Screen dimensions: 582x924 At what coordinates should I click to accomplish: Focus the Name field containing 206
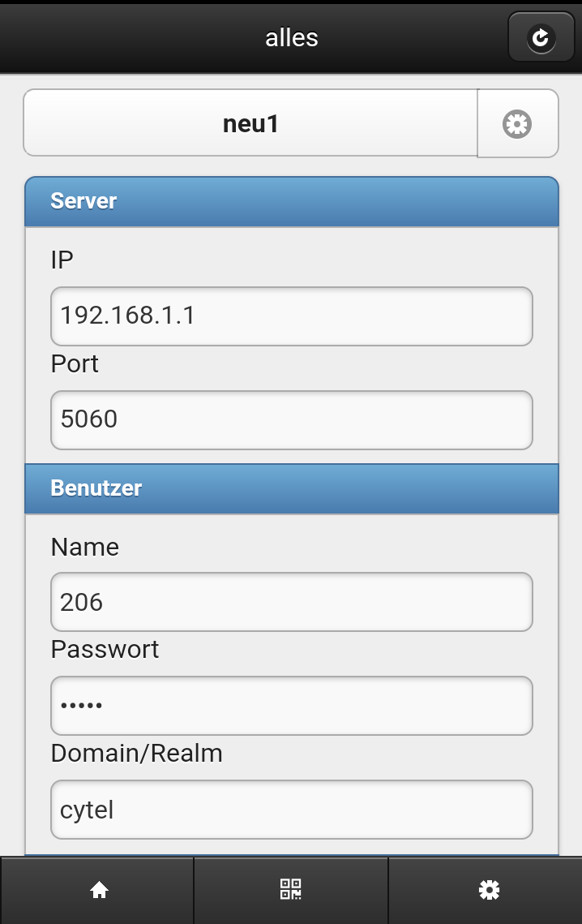(292, 602)
